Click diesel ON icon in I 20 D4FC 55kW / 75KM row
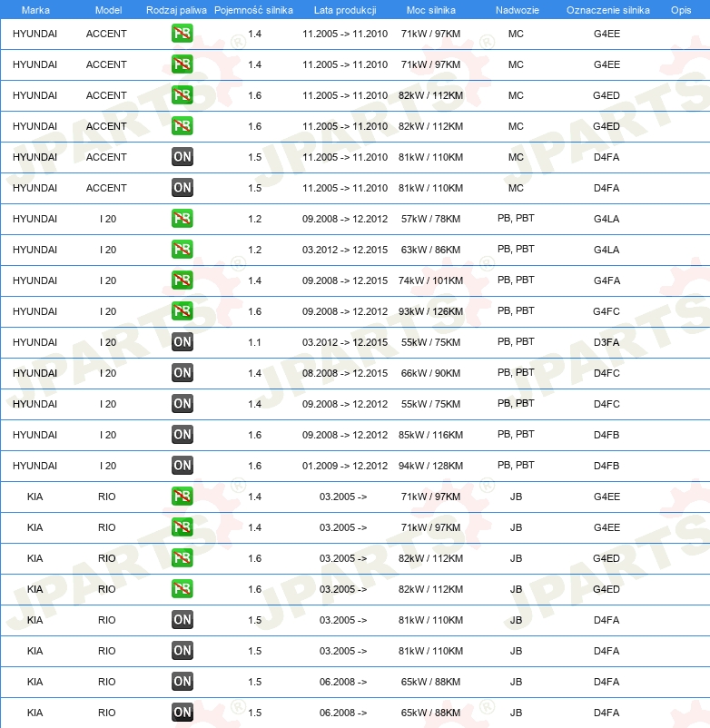Image resolution: width=710 pixels, height=728 pixels. (x=182, y=403)
